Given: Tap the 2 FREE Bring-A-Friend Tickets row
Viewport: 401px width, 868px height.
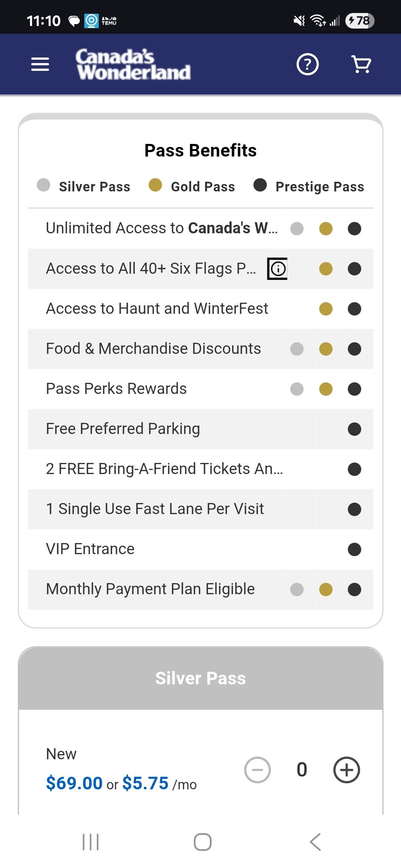Looking at the screenshot, I should tap(164, 469).
